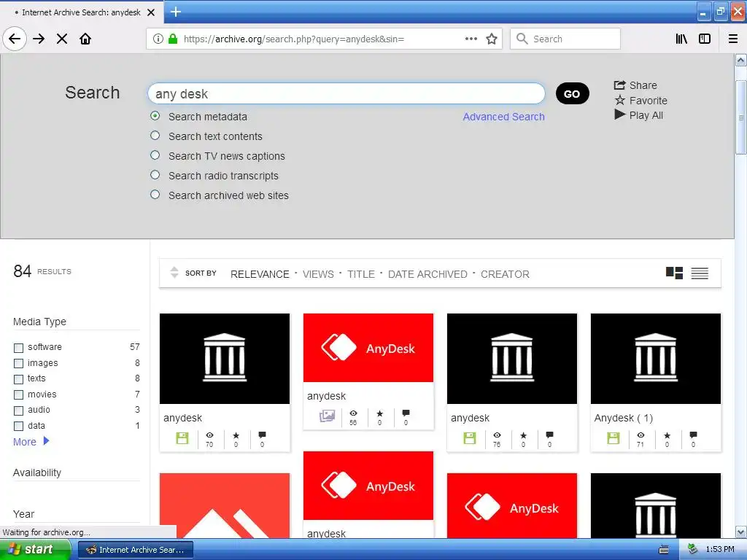Viewport: 747px width, 560px height.
Task: Click software floppy icon under first anydesk card
Action: 182,438
